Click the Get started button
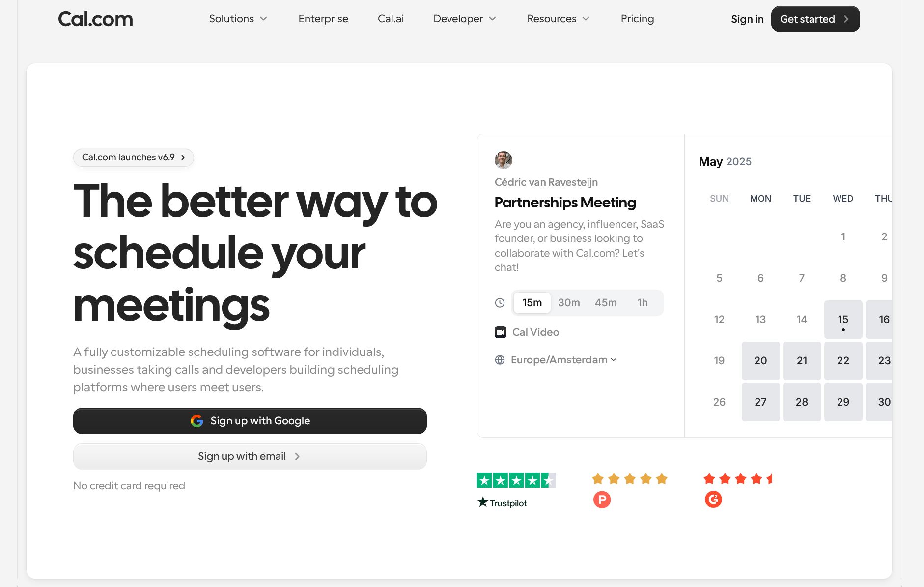 click(815, 19)
